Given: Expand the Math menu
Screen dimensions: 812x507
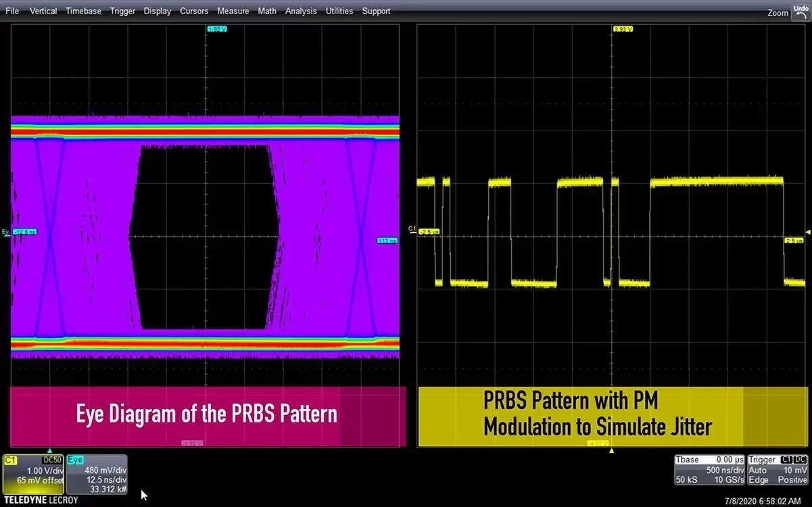Looking at the screenshot, I should tap(267, 11).
